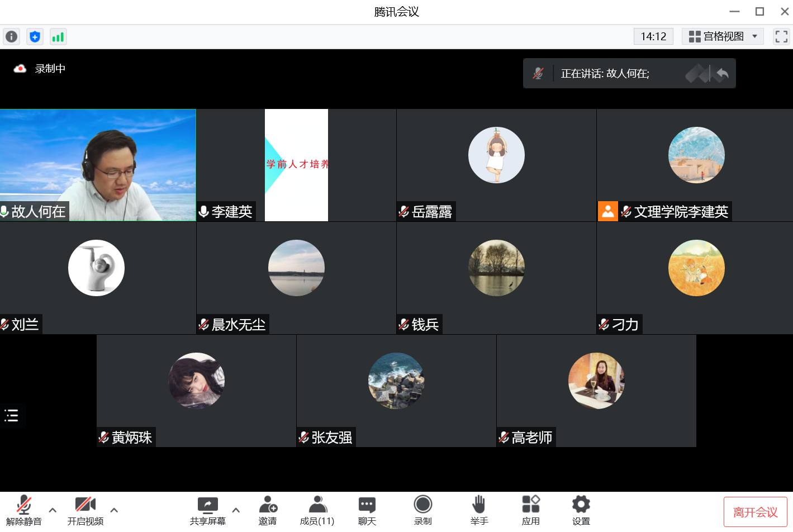Toggle recording with 录制 button
Image resolution: width=793 pixels, height=532 pixels.
[x=422, y=511]
